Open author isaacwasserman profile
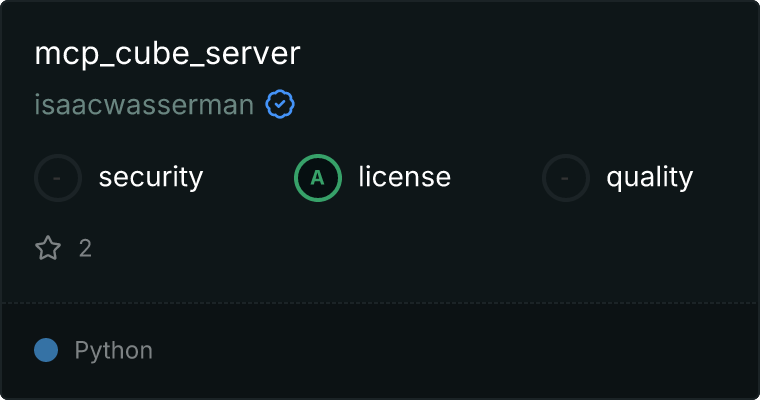The width and height of the screenshot is (760, 400). 144,105
